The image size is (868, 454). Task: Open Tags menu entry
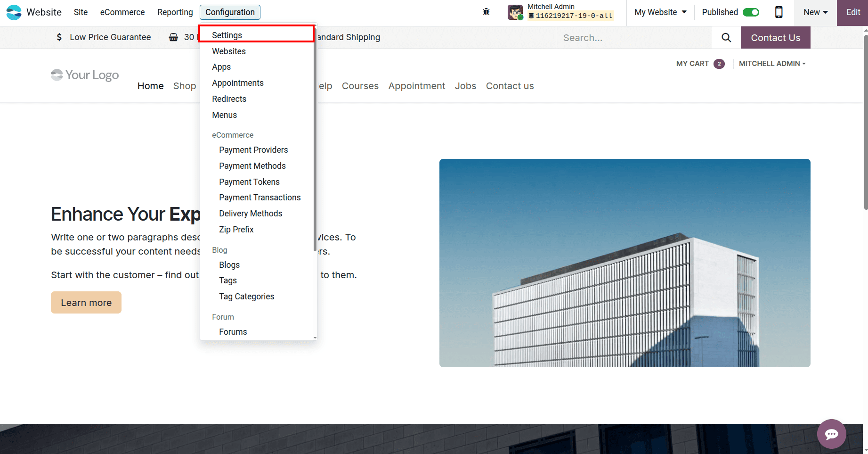pos(257,281)
